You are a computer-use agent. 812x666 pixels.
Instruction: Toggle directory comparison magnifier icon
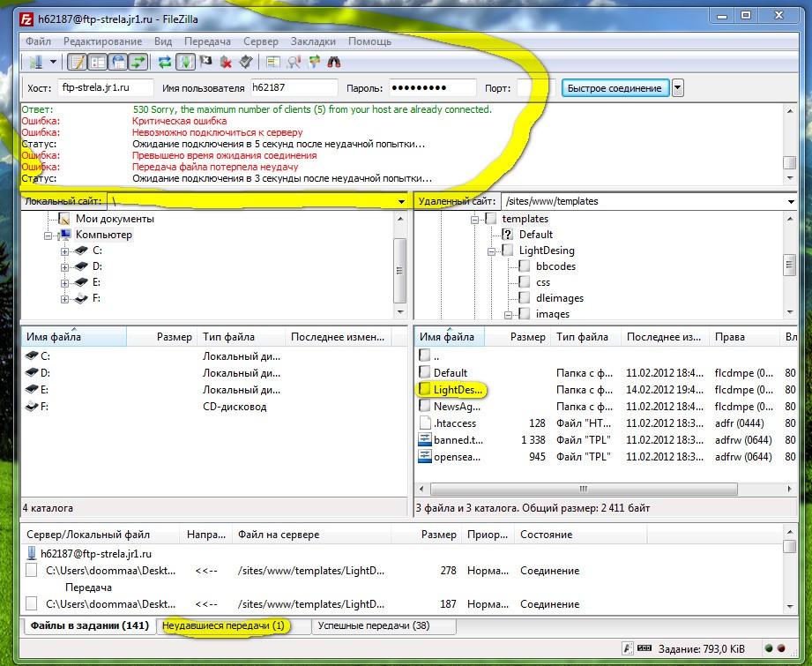click(x=294, y=63)
